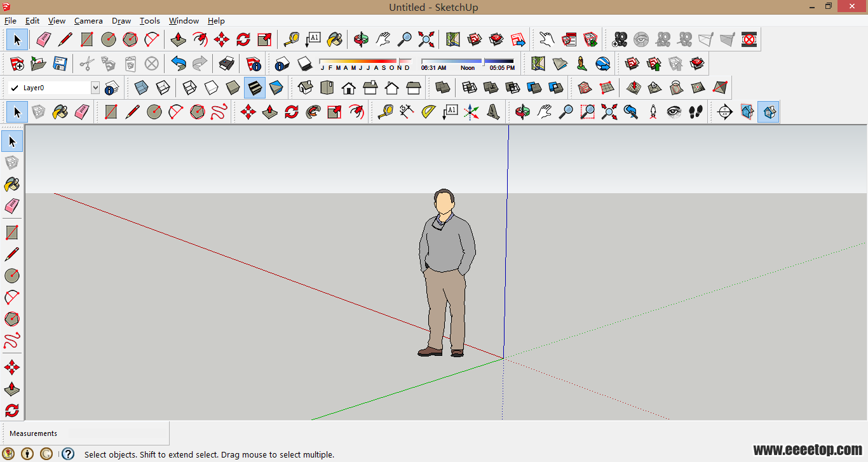Image resolution: width=868 pixels, height=462 pixels.
Task: Open the Camera menu
Action: pos(88,21)
